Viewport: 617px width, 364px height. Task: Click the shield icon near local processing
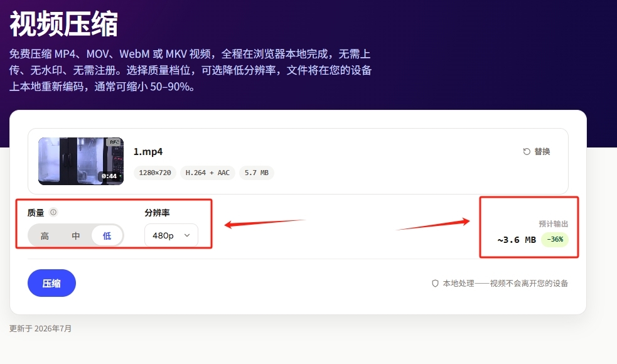[435, 283]
